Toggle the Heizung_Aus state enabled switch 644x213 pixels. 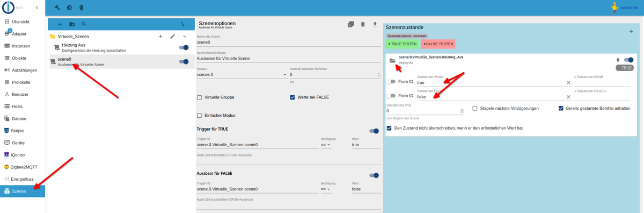628,60
